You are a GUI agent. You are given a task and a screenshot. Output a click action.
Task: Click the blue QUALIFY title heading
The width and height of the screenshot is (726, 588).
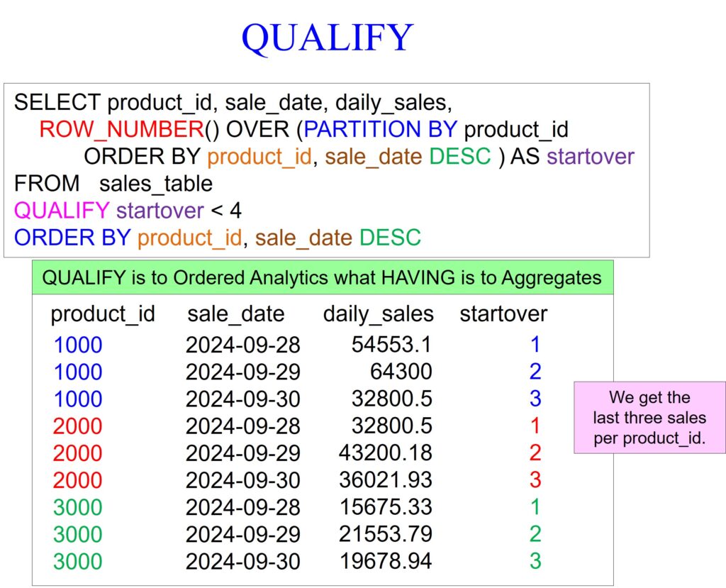[x=327, y=38]
